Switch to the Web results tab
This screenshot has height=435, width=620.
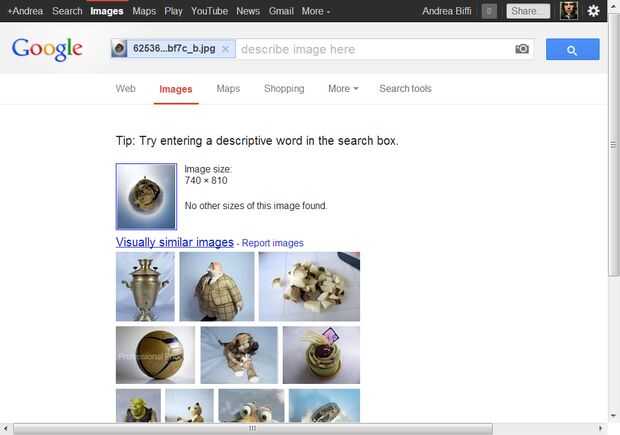tap(126, 89)
